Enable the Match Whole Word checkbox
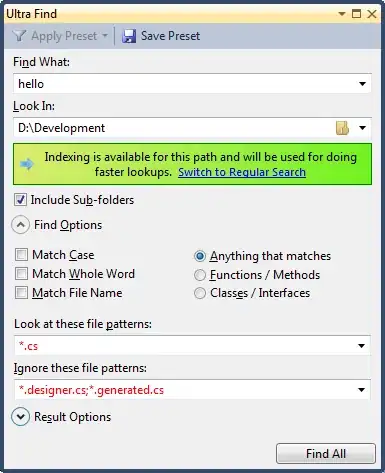The image size is (385, 473). (x=21, y=274)
